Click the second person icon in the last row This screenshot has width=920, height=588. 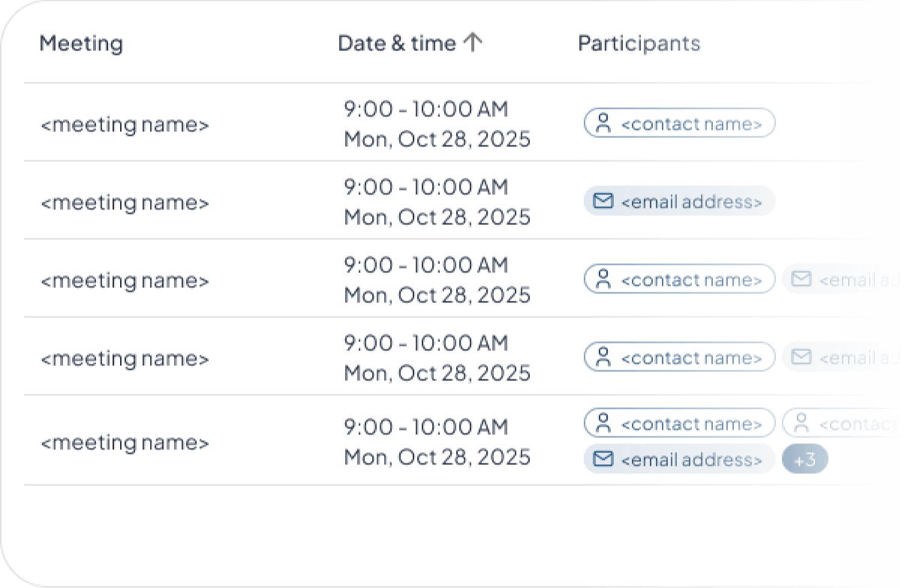pyautogui.click(x=801, y=424)
